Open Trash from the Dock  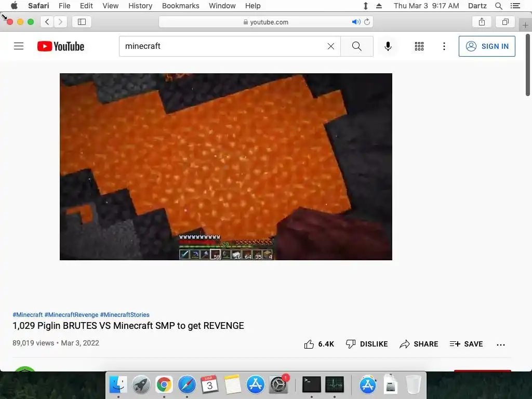pos(413,384)
